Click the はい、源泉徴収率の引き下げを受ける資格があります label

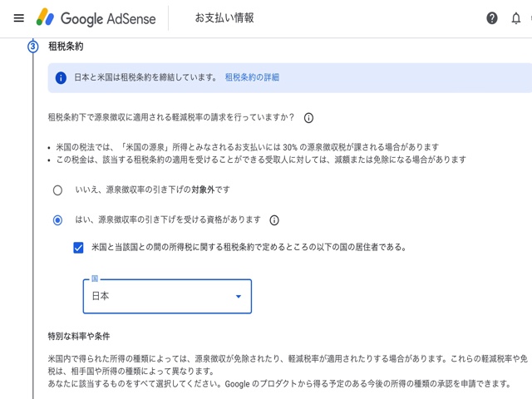click(x=168, y=220)
